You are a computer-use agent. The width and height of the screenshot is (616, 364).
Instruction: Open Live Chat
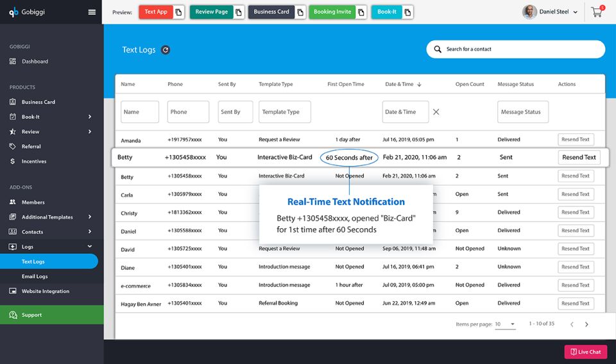click(586, 352)
